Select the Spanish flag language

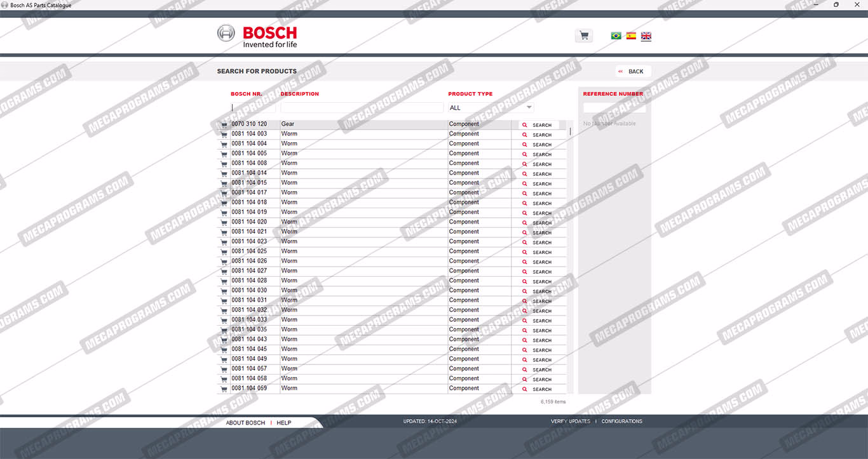point(631,36)
